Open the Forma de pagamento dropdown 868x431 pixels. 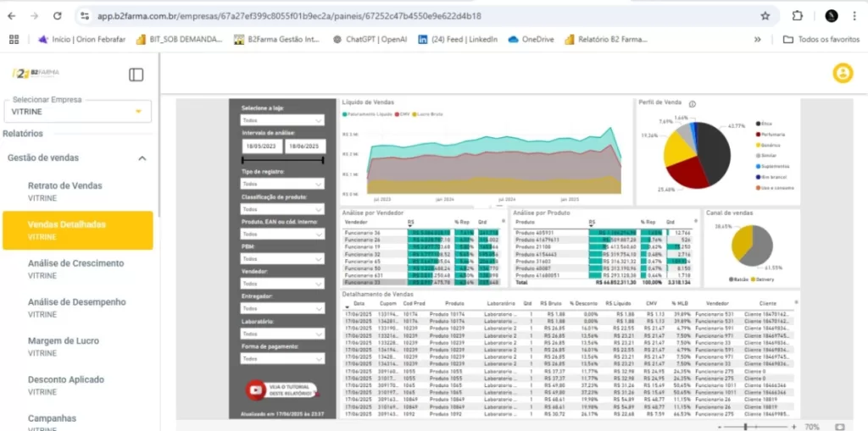click(x=282, y=359)
